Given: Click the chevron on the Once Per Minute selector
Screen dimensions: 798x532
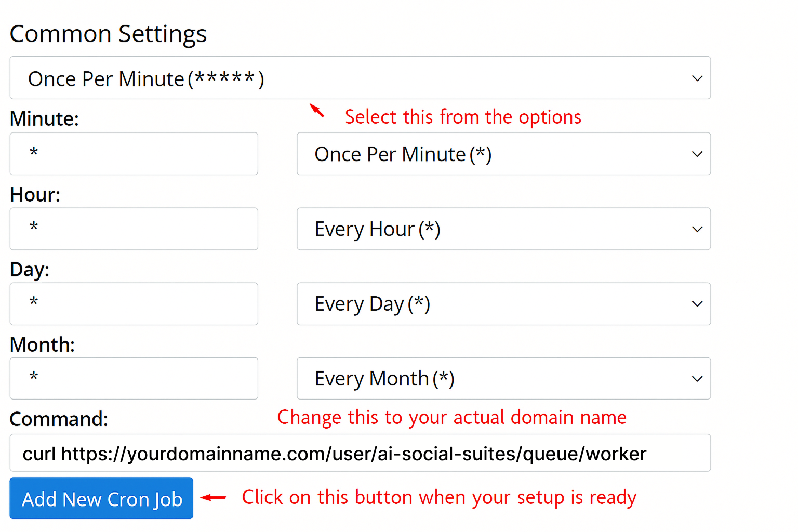Looking at the screenshot, I should [697, 78].
